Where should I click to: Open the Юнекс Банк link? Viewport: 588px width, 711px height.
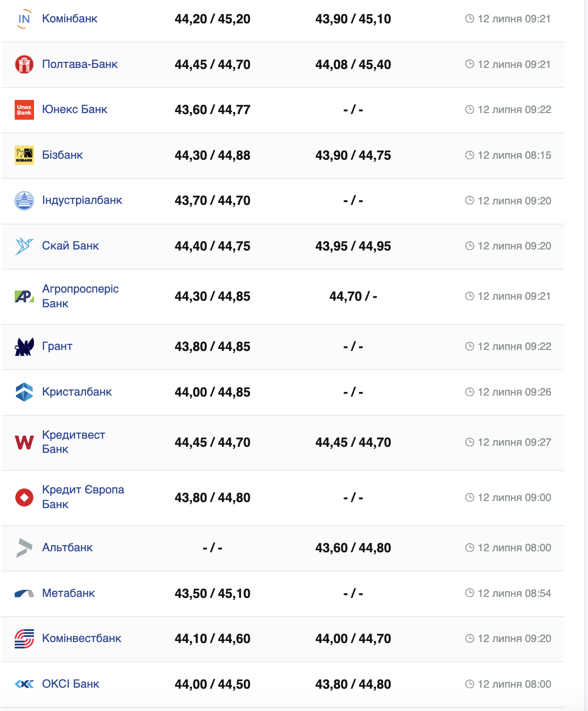(75, 110)
